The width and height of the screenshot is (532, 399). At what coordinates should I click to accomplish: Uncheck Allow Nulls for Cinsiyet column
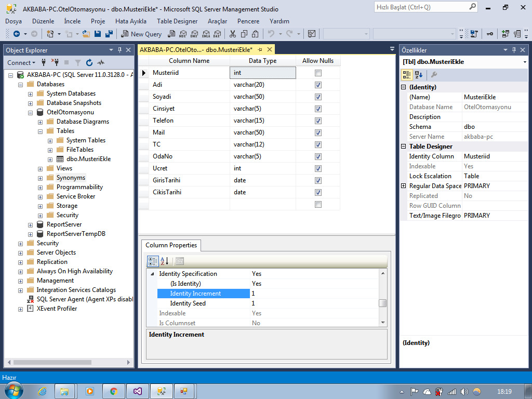[x=318, y=109]
